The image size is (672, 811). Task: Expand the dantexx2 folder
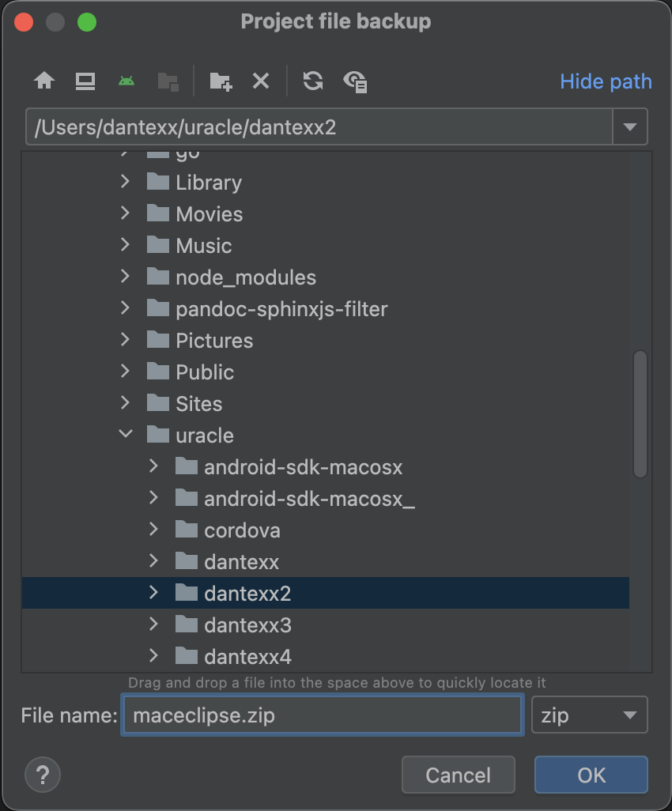click(153, 593)
